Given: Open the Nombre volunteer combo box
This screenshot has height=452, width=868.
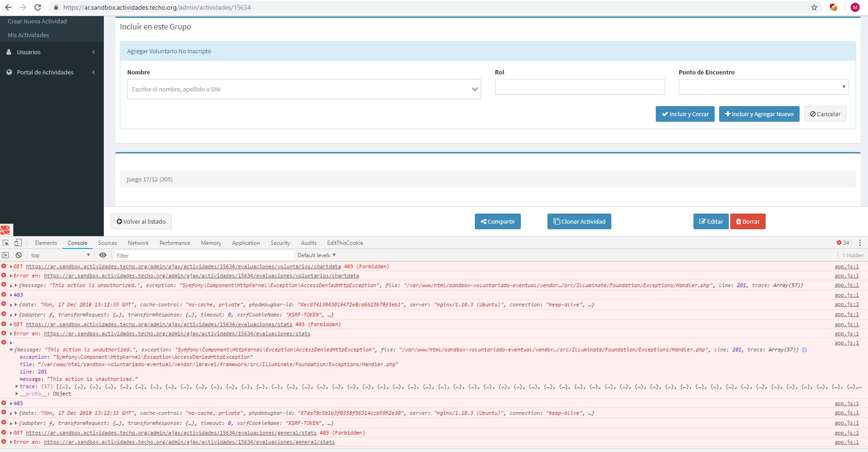Looking at the screenshot, I should point(304,89).
